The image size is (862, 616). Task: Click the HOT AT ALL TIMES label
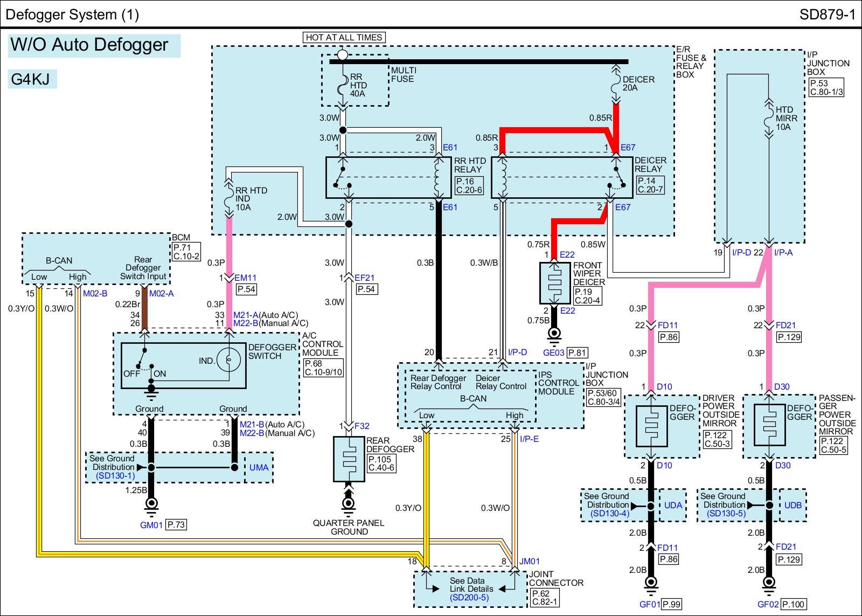pos(344,37)
